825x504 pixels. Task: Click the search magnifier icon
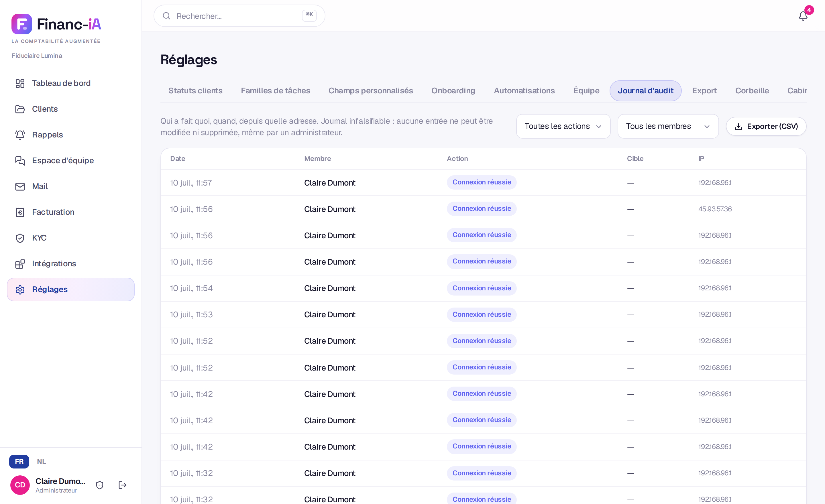coord(166,16)
